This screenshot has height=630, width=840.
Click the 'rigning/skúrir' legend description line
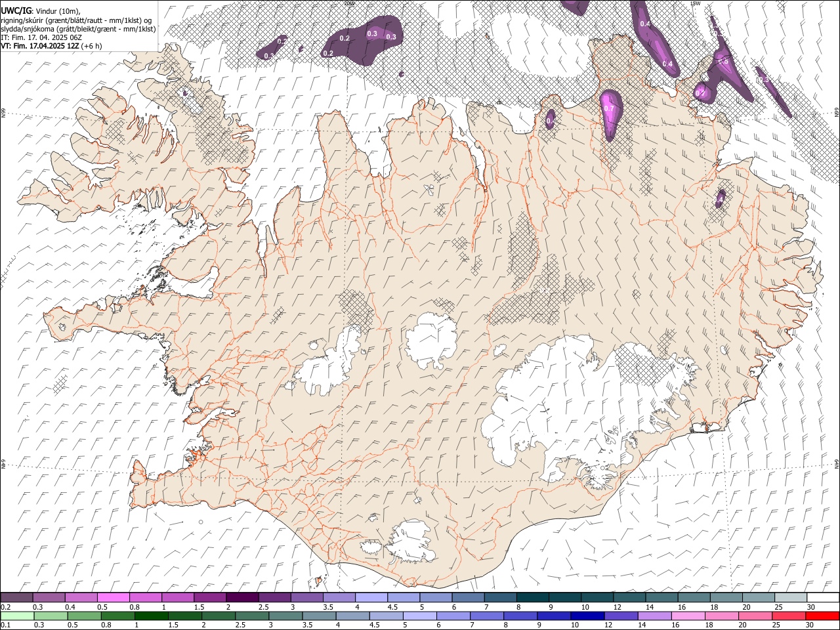[x=76, y=20]
